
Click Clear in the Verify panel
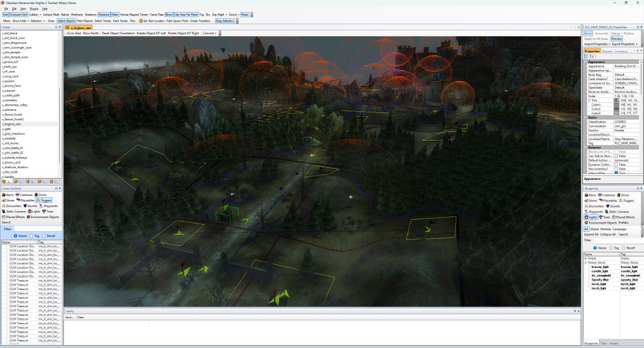tap(80, 317)
